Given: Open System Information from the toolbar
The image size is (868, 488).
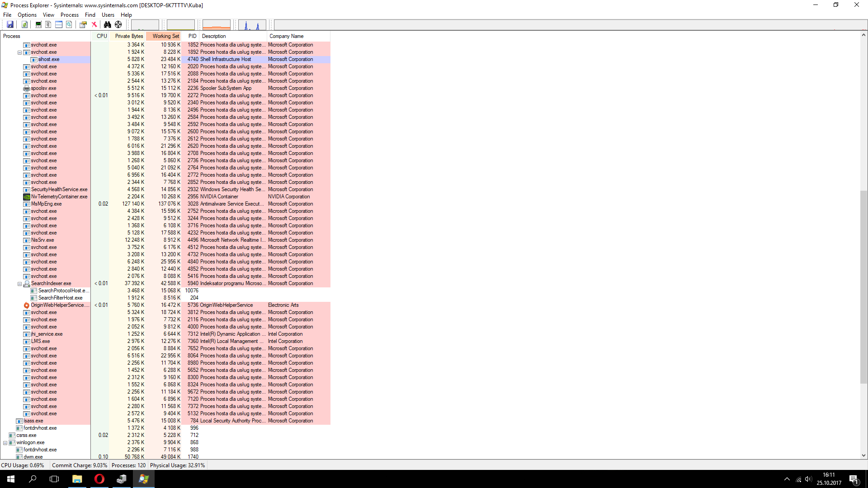Looking at the screenshot, I should click(x=38, y=24).
